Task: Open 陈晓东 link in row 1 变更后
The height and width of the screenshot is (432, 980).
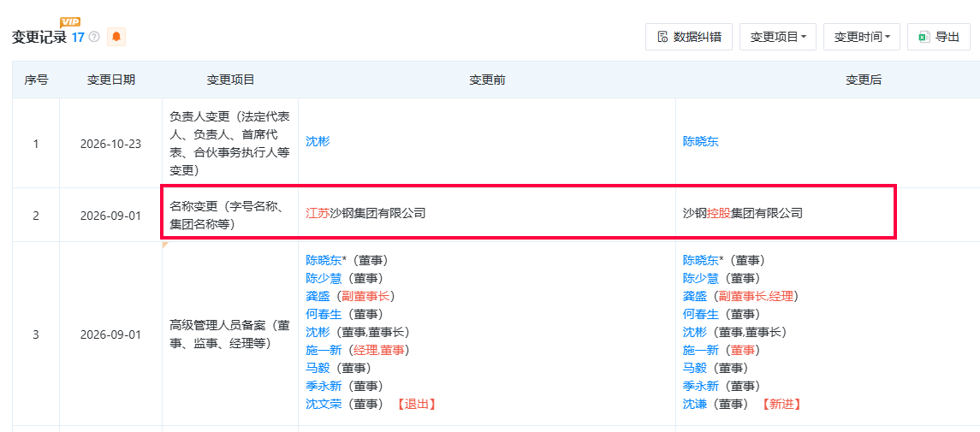Action: [x=701, y=142]
